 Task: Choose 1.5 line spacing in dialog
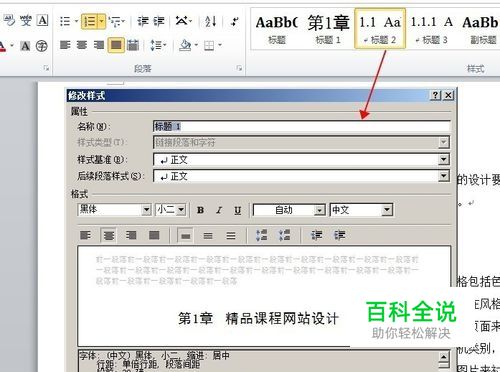coord(208,236)
